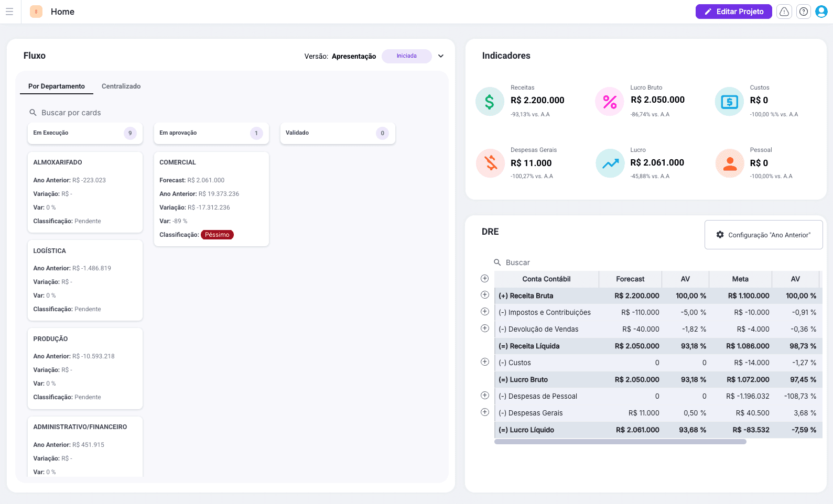Open the hamburger menu
Viewport: 833px width, 504px height.
click(9, 12)
